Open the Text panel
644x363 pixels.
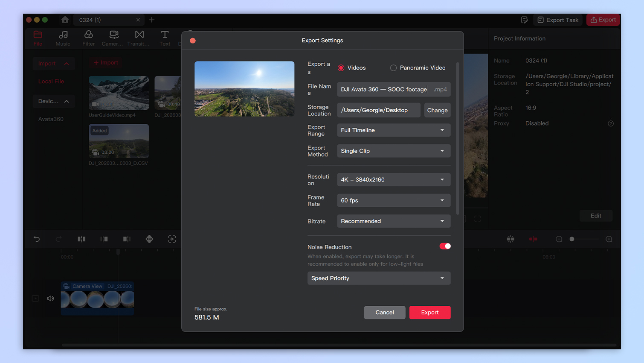click(x=165, y=38)
